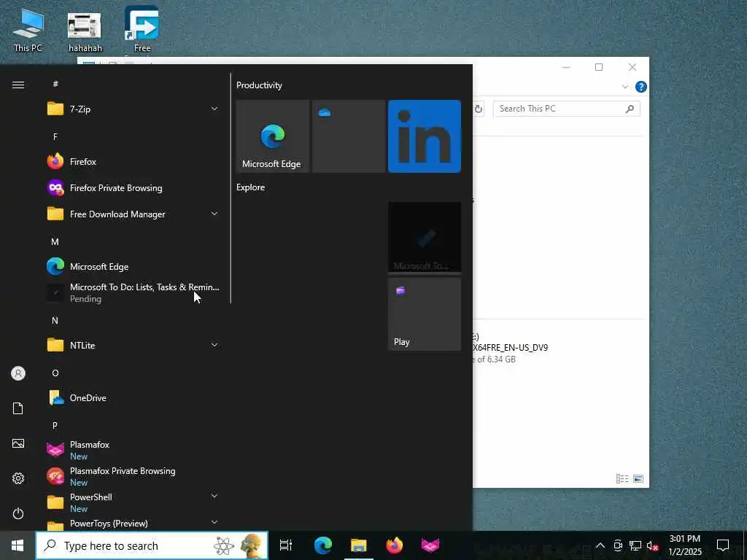Open the Meet Now tray icon

(x=618, y=545)
